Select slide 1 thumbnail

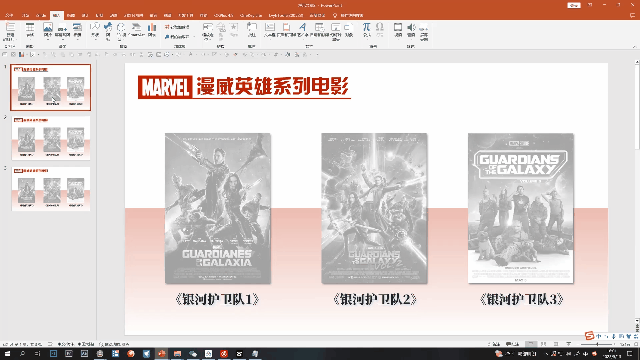pos(51,87)
